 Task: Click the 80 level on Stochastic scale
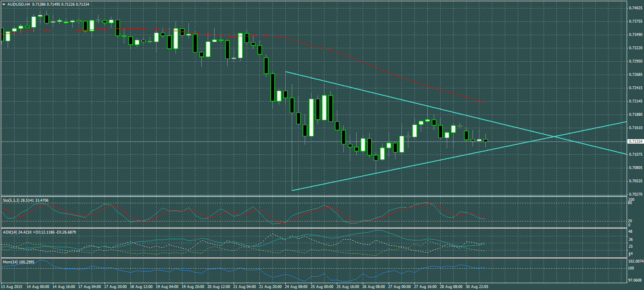pos(630,203)
